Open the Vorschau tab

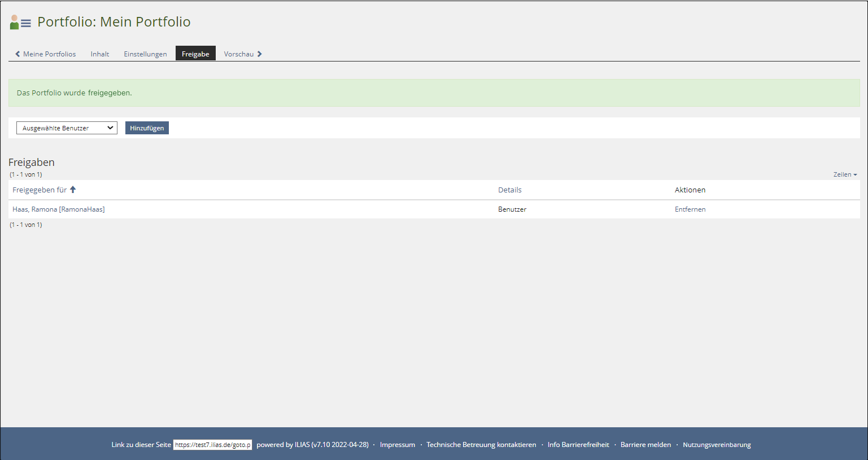238,54
